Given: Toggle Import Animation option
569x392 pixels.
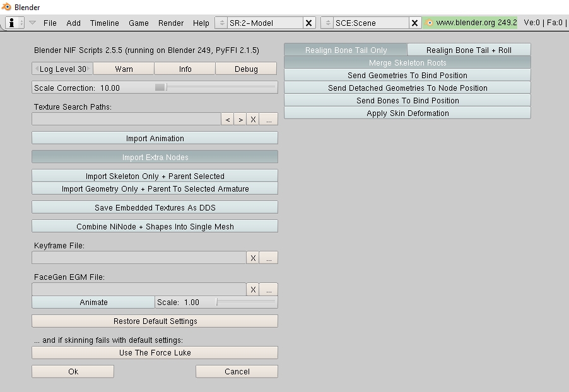Looking at the screenshot, I should (155, 138).
